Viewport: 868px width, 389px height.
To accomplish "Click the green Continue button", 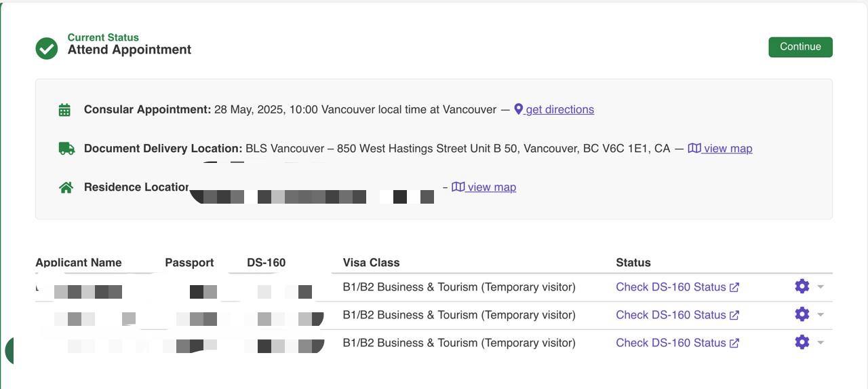I will [800, 47].
